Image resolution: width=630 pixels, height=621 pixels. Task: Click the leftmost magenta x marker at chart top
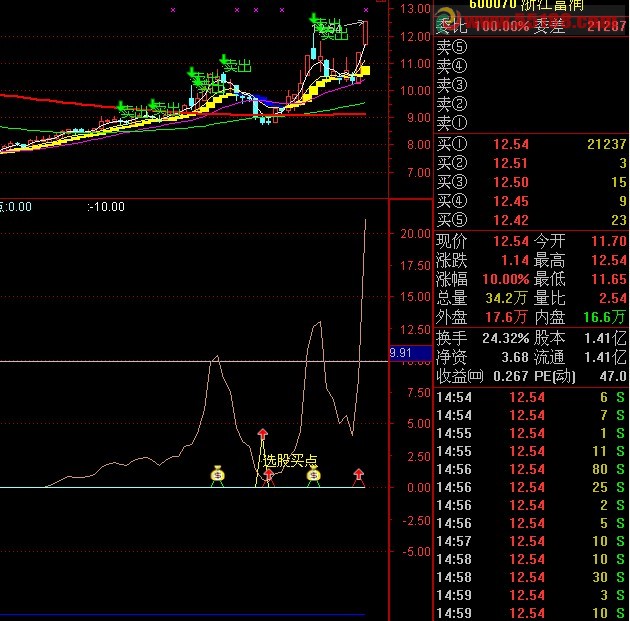173,10
